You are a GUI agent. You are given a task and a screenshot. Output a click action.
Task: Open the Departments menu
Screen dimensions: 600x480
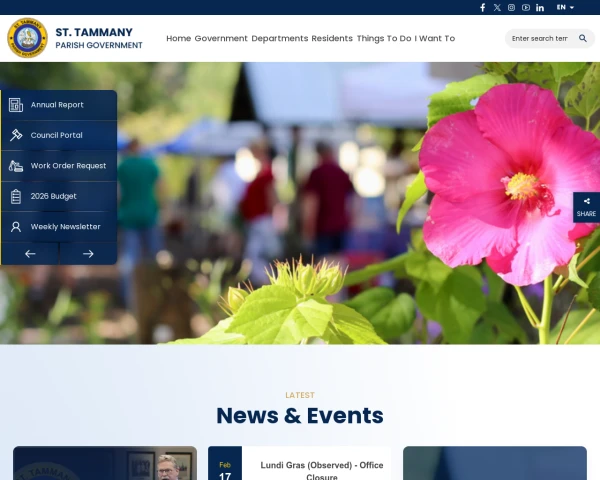(x=280, y=38)
